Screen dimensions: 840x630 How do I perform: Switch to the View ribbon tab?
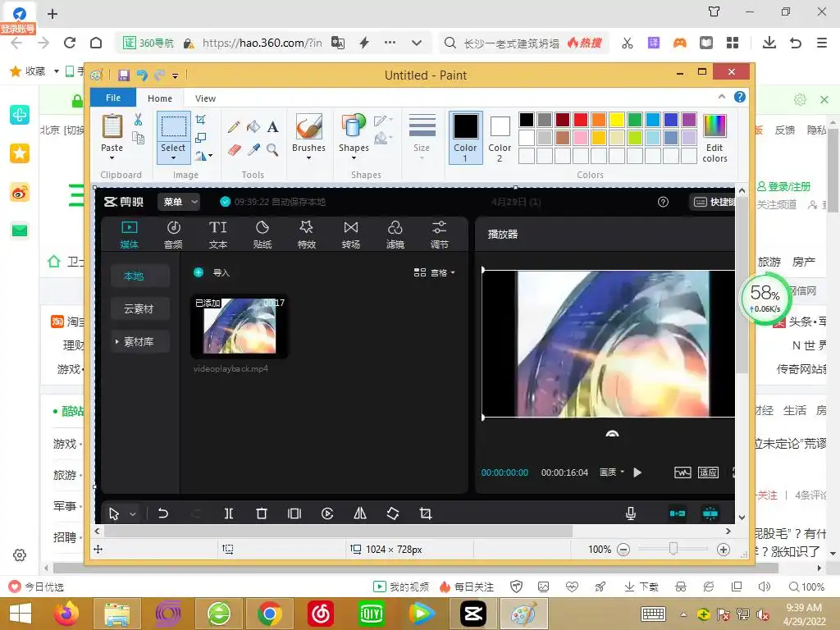[x=205, y=98]
